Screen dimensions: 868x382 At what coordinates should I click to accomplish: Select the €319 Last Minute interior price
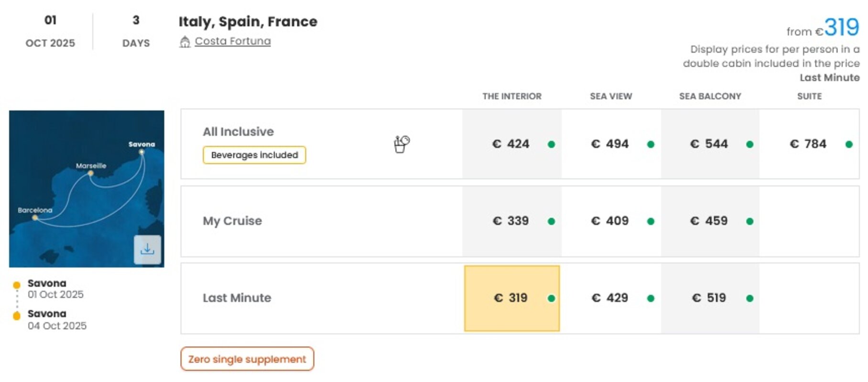[512, 298]
